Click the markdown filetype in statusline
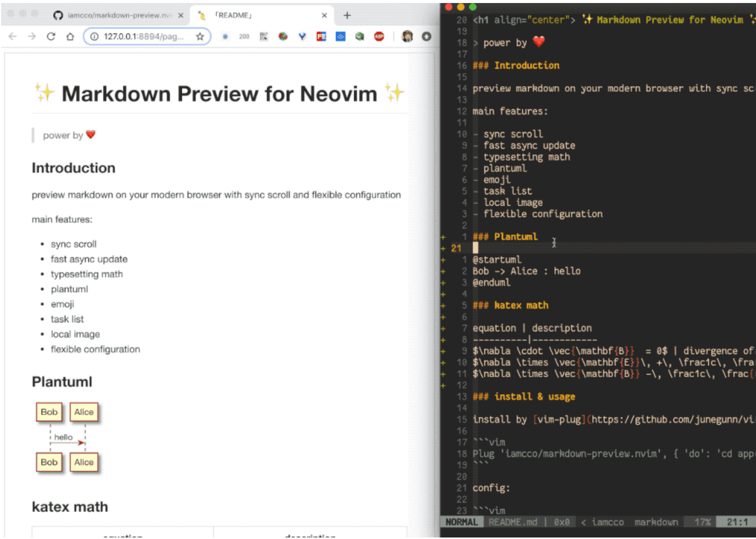This screenshot has height=539, width=756. point(656,522)
